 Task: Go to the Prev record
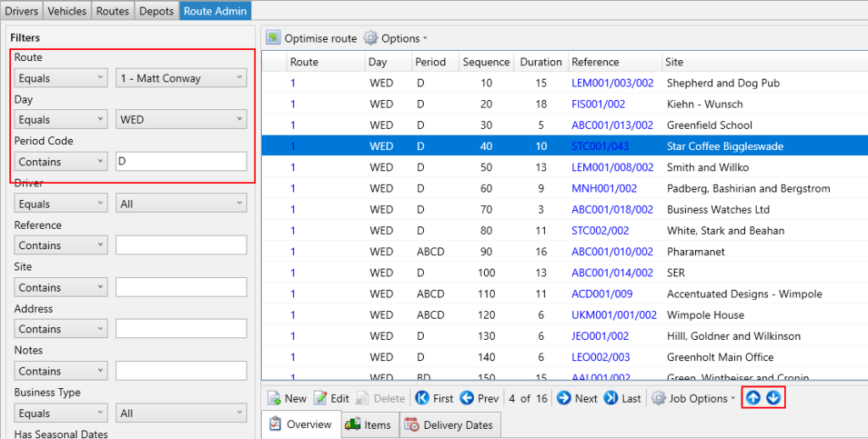point(466,398)
